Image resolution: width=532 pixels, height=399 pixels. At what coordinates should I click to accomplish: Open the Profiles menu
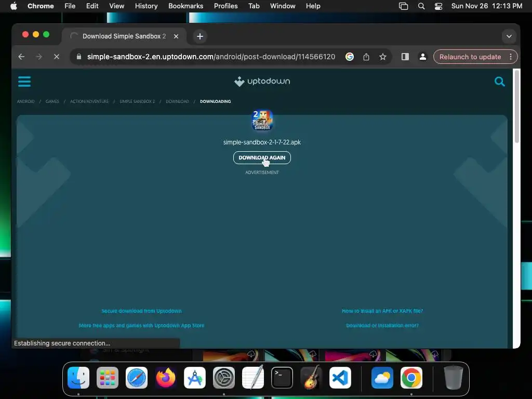[225, 6]
